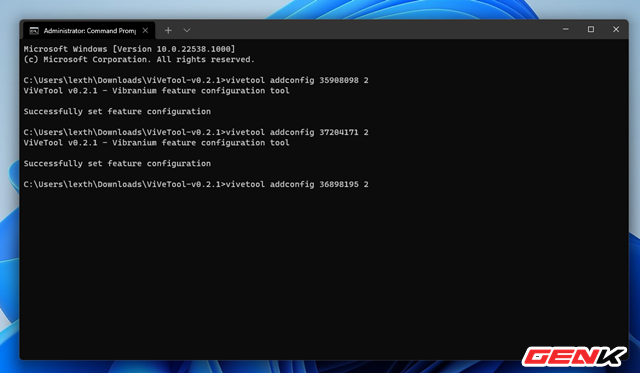The height and width of the screenshot is (373, 640).
Task: Click the second 'ViVeTool v0.2.1 - Vibranium' output line
Action: (x=156, y=143)
